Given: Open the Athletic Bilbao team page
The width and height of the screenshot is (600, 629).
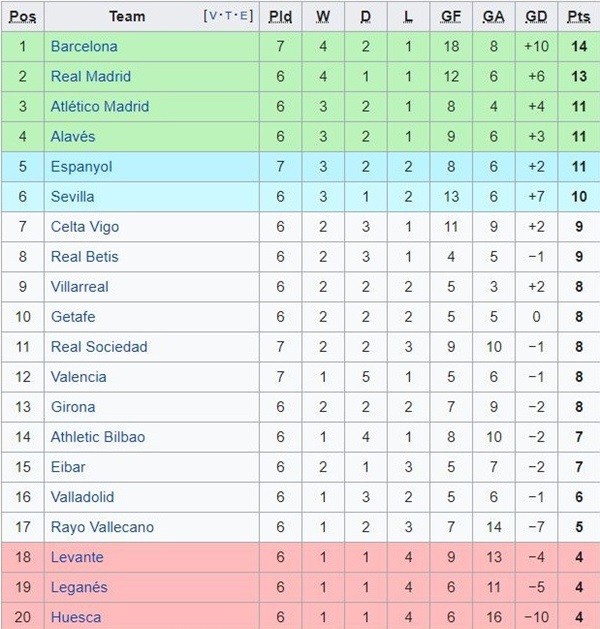Looking at the screenshot, I should pyautogui.click(x=98, y=436).
